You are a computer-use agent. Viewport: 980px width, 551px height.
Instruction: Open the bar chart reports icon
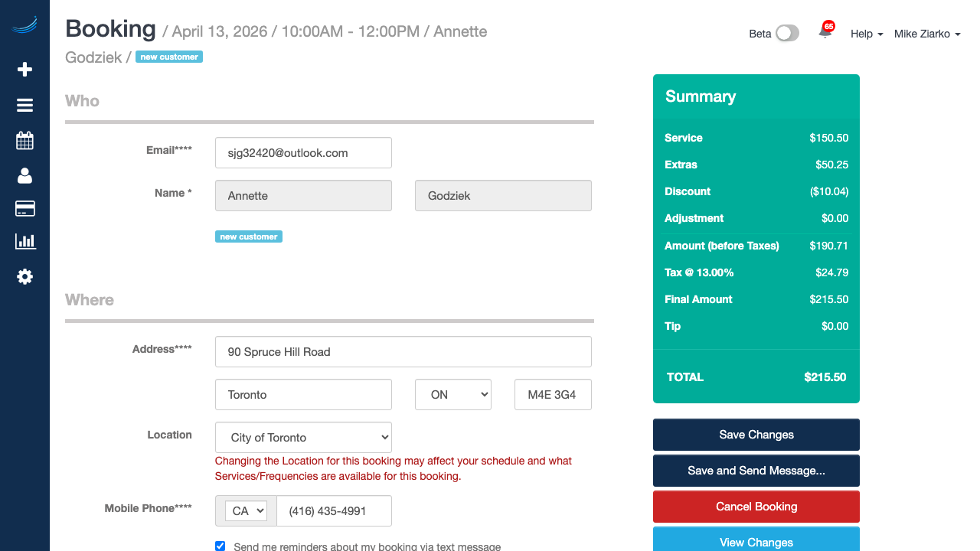(24, 242)
